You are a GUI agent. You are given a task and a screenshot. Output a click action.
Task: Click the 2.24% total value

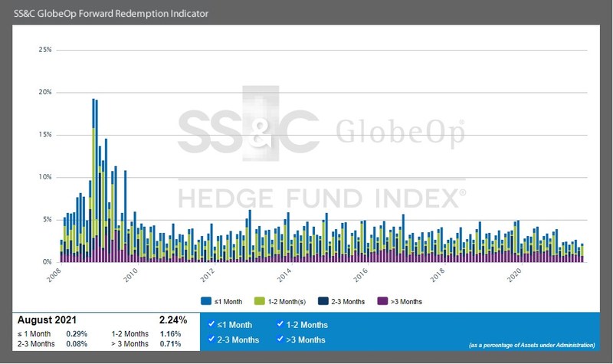point(172,320)
